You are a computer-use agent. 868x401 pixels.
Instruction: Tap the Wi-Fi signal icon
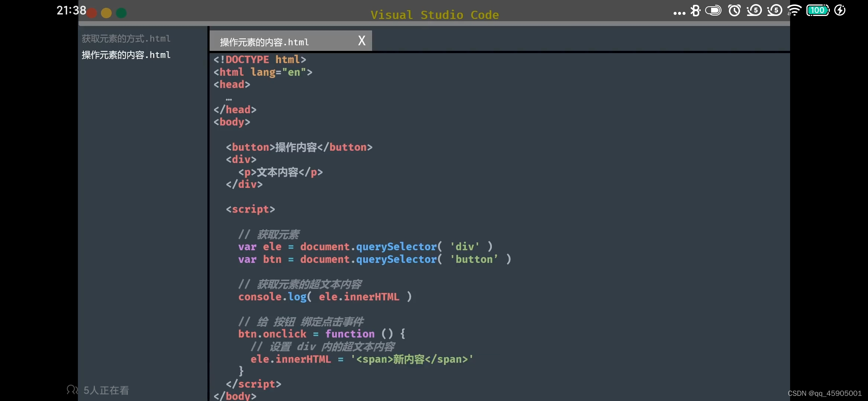click(x=794, y=10)
